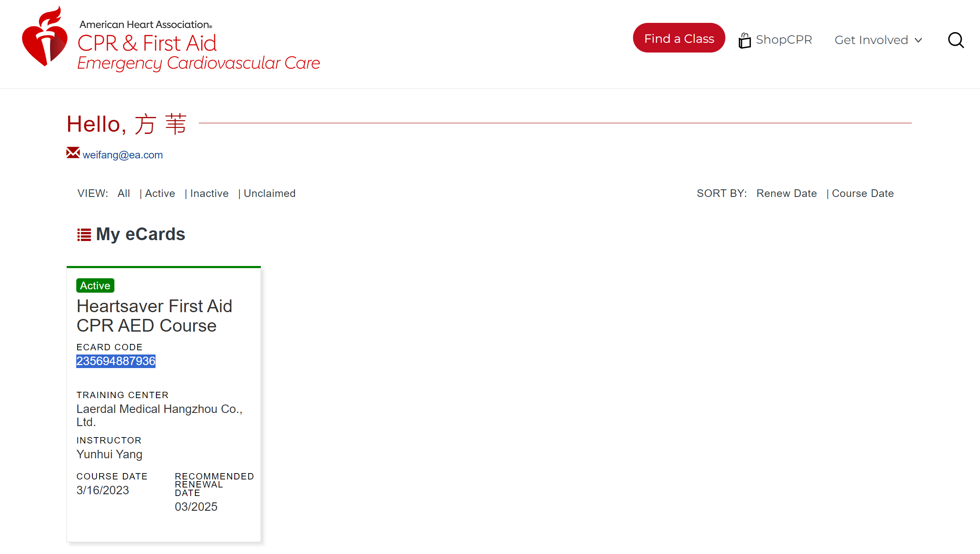Viewport: 980px width, 554px height.
Task: Sort eCards by Renew Date
Action: pos(786,194)
